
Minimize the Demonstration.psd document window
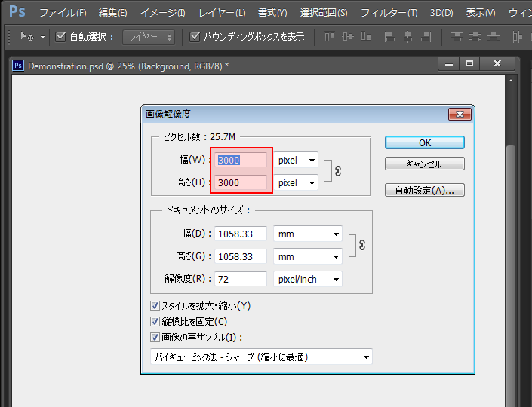[449, 63]
